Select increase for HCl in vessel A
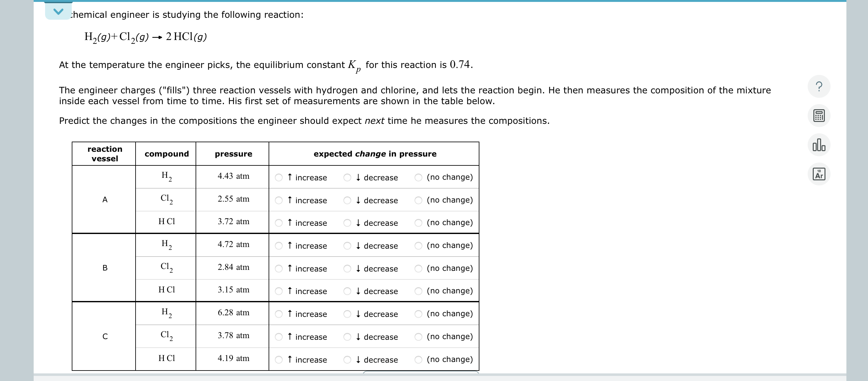Viewport: 868px width, 381px height. 279,223
